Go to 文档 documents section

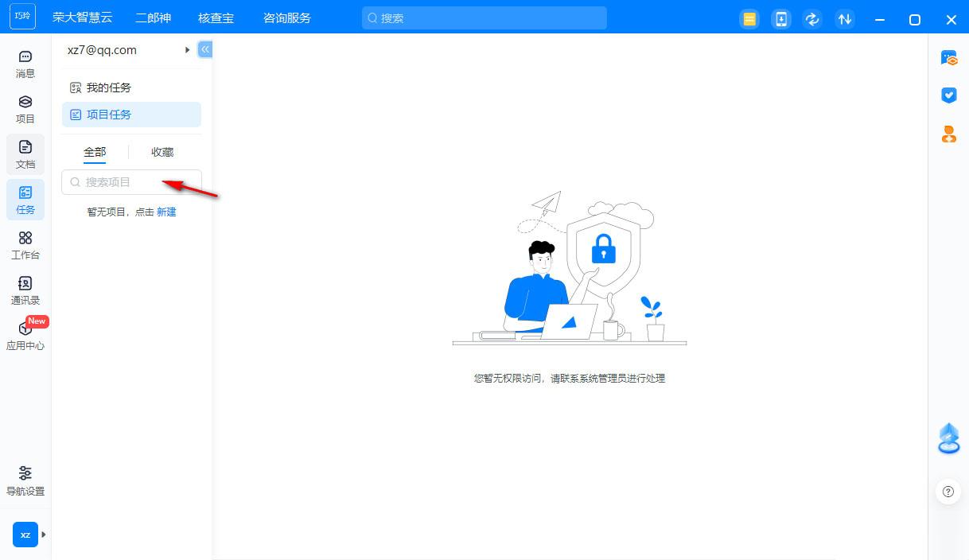[25, 154]
